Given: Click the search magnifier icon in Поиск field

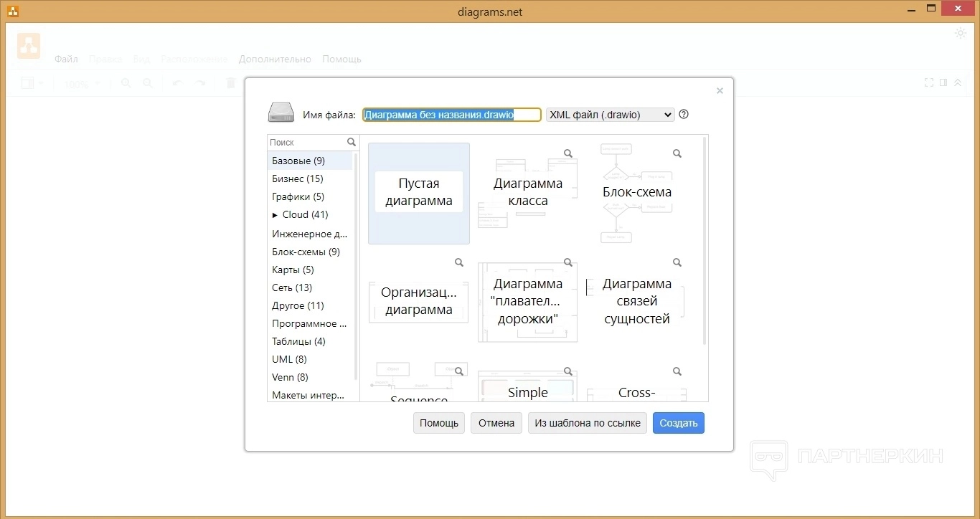Looking at the screenshot, I should [x=352, y=142].
